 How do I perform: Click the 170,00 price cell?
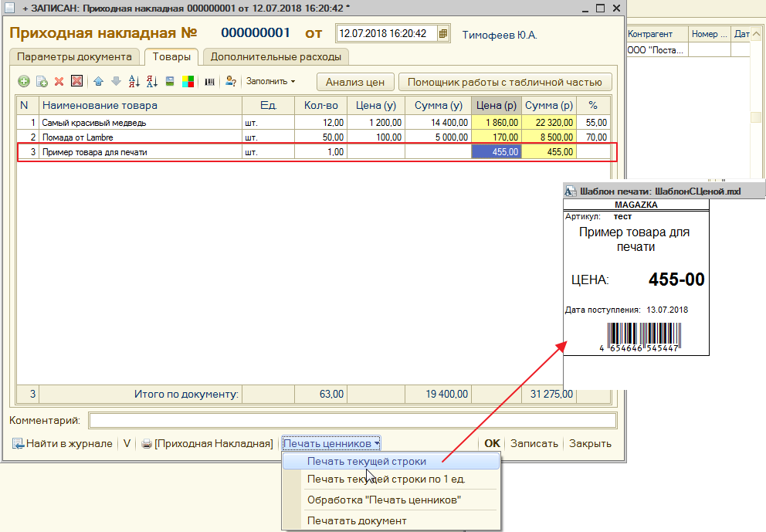(497, 137)
